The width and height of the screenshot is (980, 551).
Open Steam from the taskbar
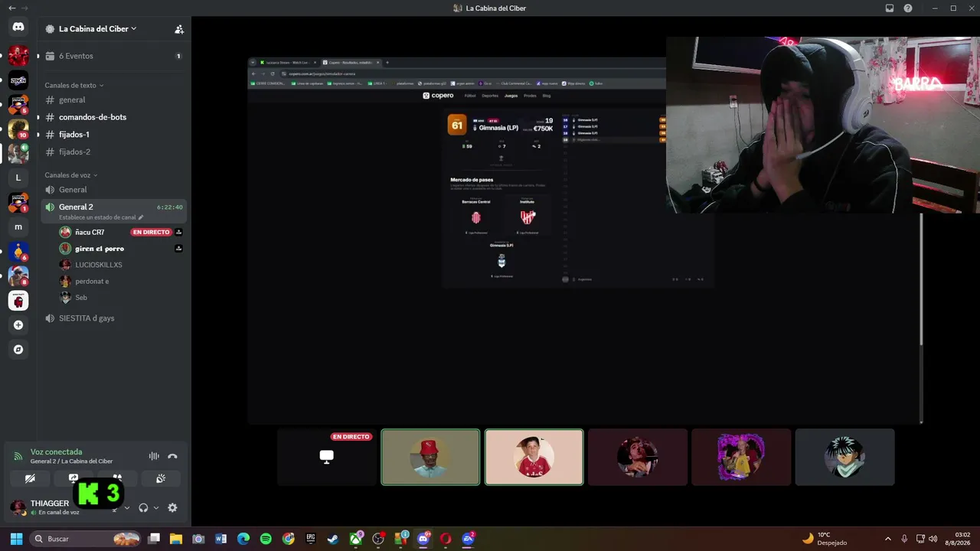click(x=333, y=539)
